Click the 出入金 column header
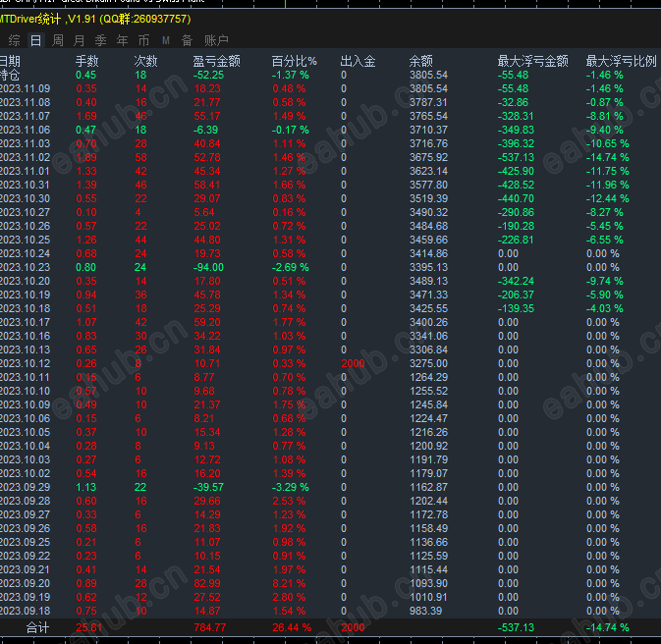This screenshot has width=661, height=644. tap(358, 61)
